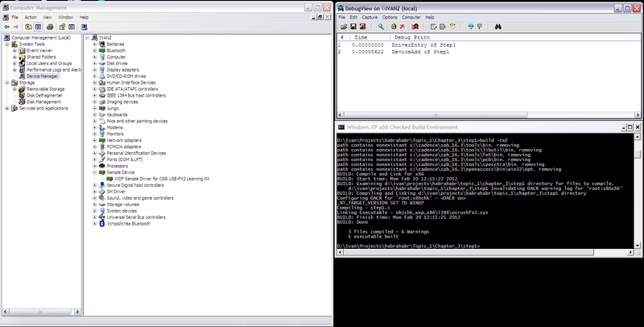Click the command prompt title bar icon
The image size is (644, 327).
click(x=341, y=127)
